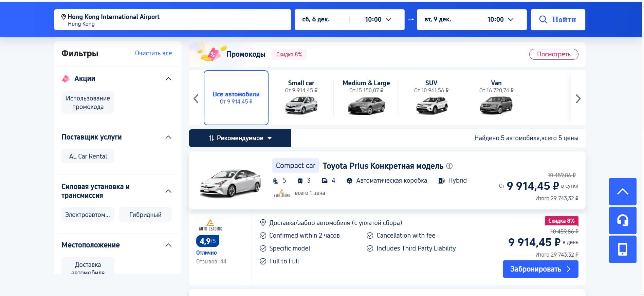Image resolution: width=644 pixels, height=296 pixels.
Task: Click the search magnifier icon
Action: (543, 20)
